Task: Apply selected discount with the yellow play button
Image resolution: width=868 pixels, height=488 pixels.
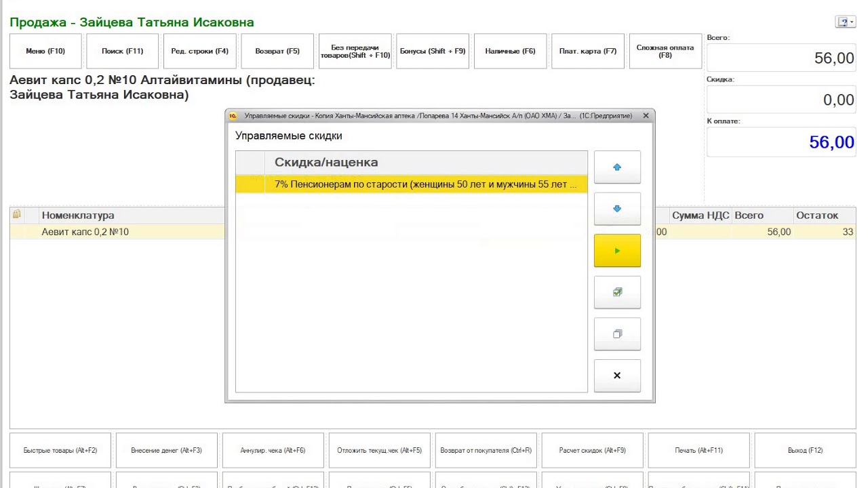Action: (x=617, y=251)
